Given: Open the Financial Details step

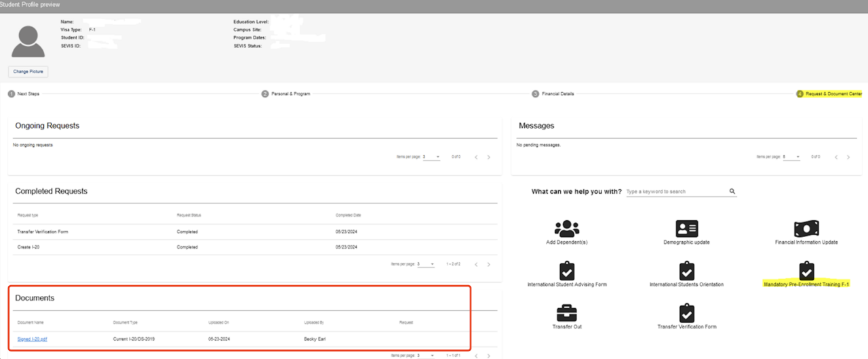Looking at the screenshot, I should pyautogui.click(x=557, y=94).
